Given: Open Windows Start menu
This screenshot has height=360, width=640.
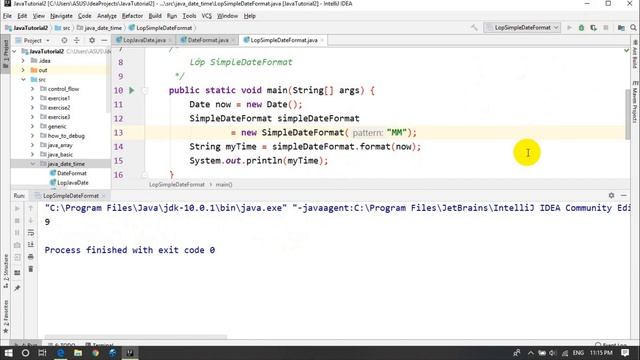Looking at the screenshot, I should tap(8, 352).
